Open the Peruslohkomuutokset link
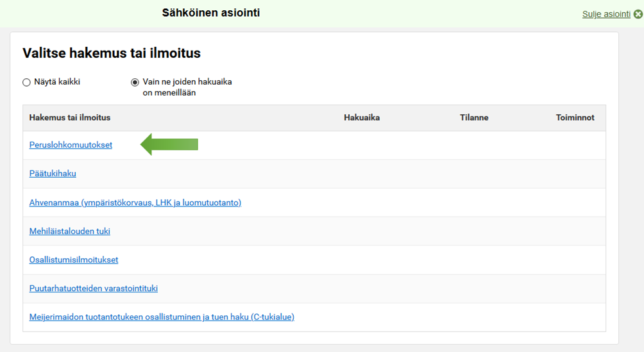 tap(71, 145)
